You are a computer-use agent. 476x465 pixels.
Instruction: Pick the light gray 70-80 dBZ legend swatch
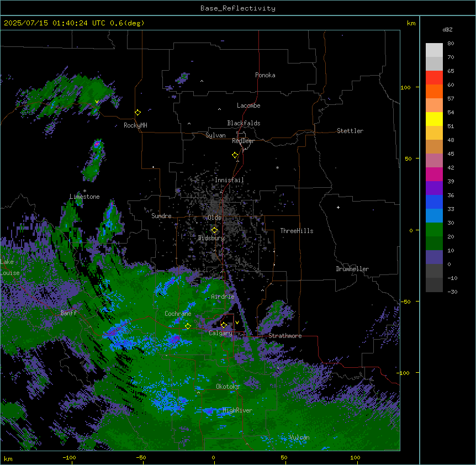coord(434,50)
